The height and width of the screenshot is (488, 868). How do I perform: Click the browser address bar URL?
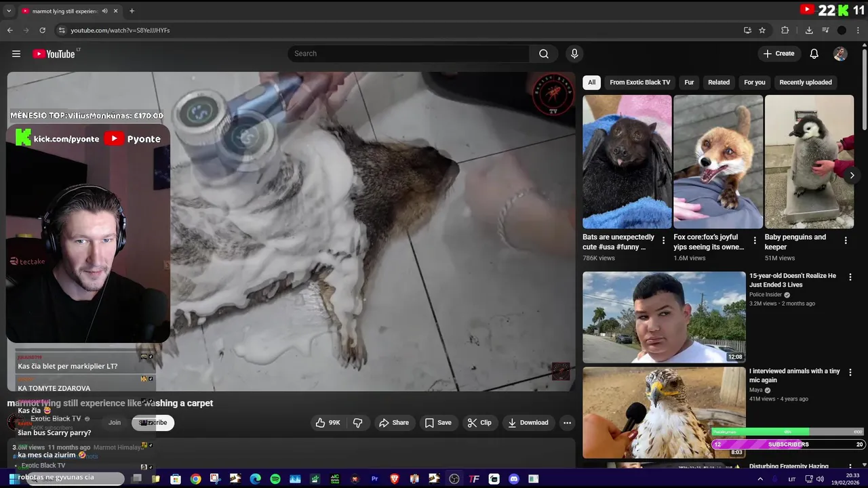120,30
